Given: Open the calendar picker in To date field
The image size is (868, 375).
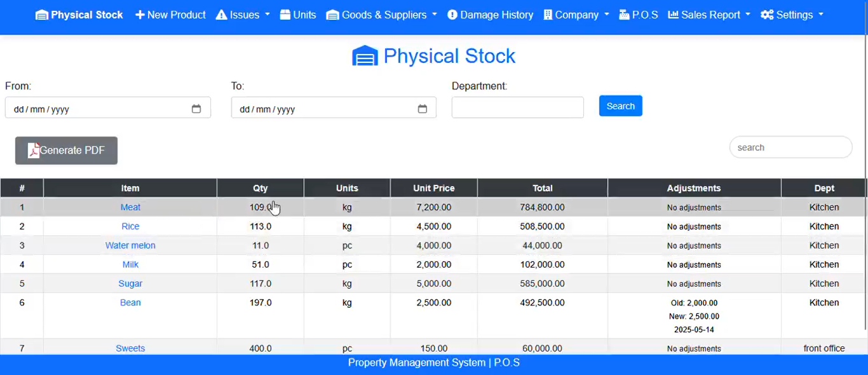Looking at the screenshot, I should (x=423, y=109).
